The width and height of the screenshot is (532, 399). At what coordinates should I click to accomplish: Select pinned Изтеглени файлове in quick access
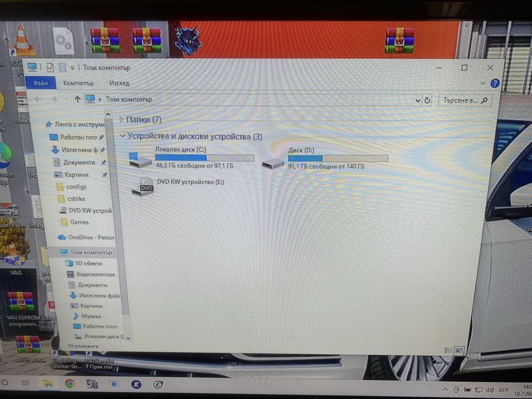point(78,149)
